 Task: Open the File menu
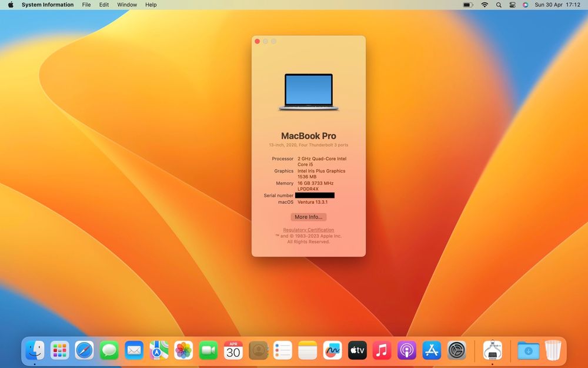point(86,5)
